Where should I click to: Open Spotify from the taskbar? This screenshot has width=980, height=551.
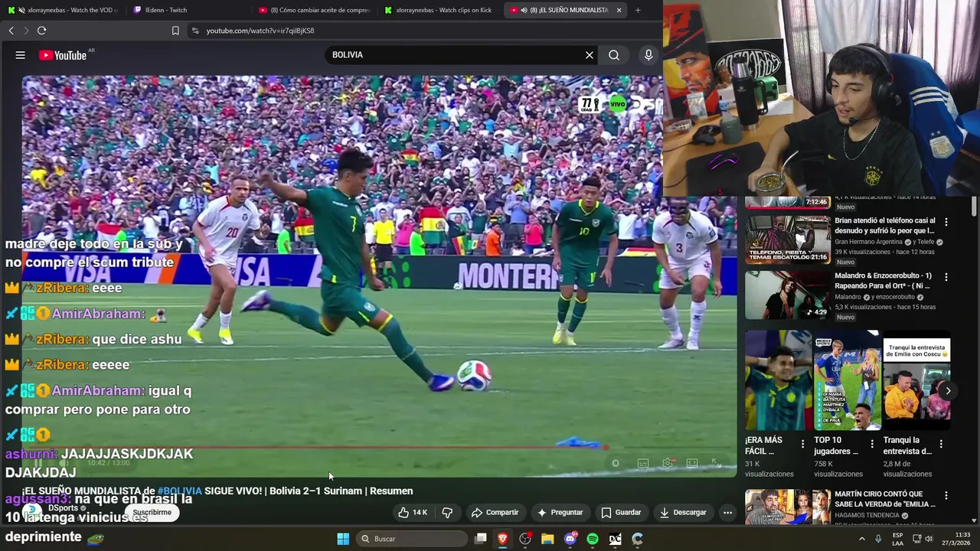pyautogui.click(x=593, y=539)
